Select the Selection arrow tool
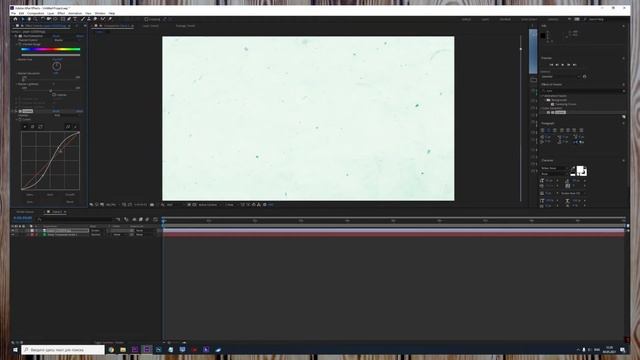Viewport: 640px width, 360px height. pos(22,19)
